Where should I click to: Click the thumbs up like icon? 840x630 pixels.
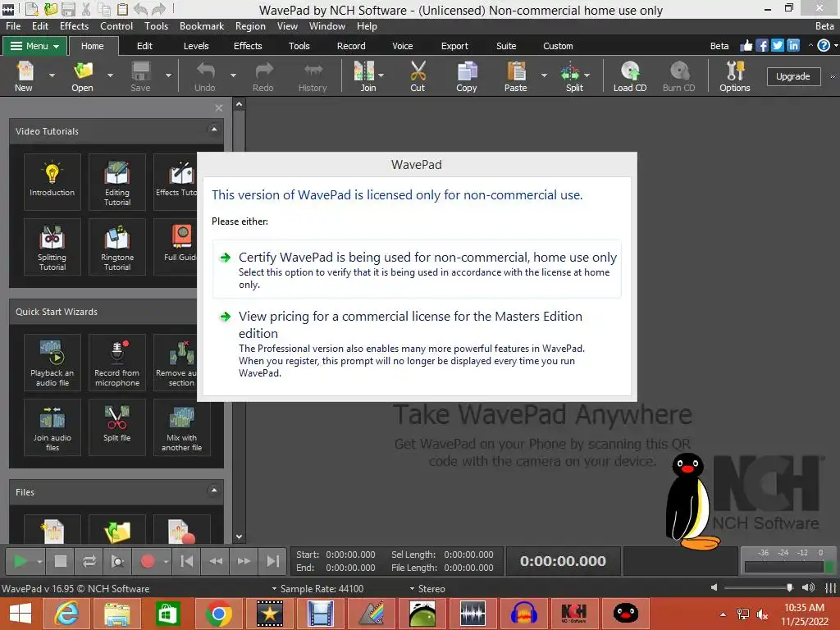tap(746, 46)
